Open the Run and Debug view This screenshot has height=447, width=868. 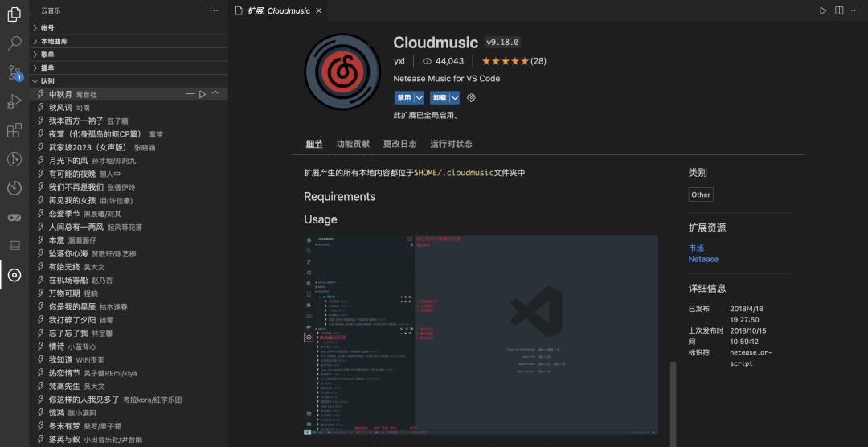point(14,101)
